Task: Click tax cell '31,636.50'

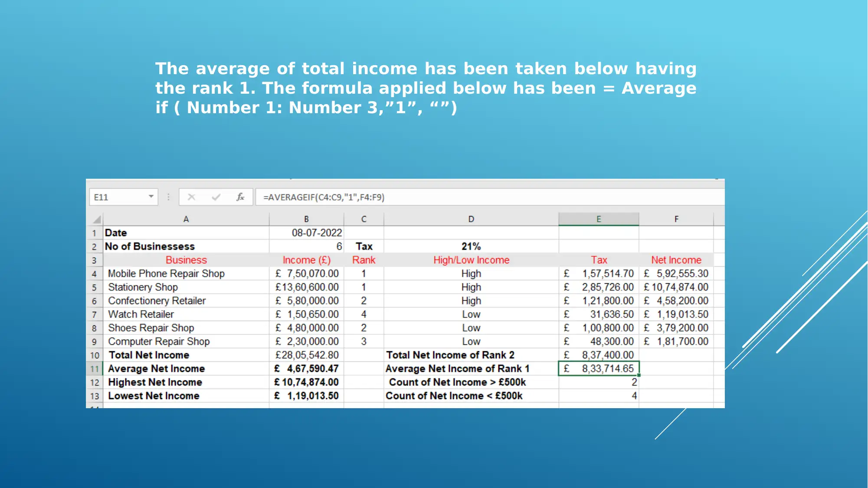Action: 599,314
